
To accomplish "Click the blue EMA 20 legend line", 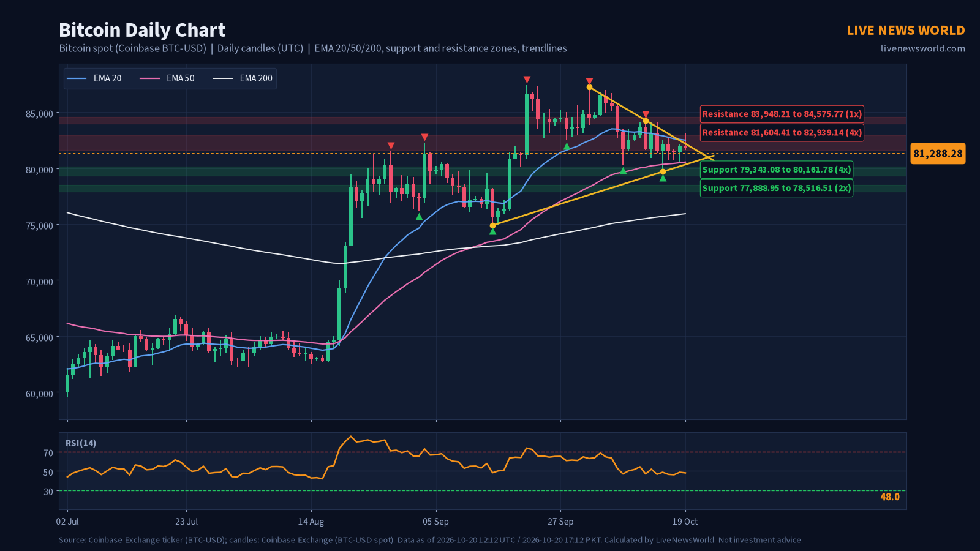I will click(77, 78).
